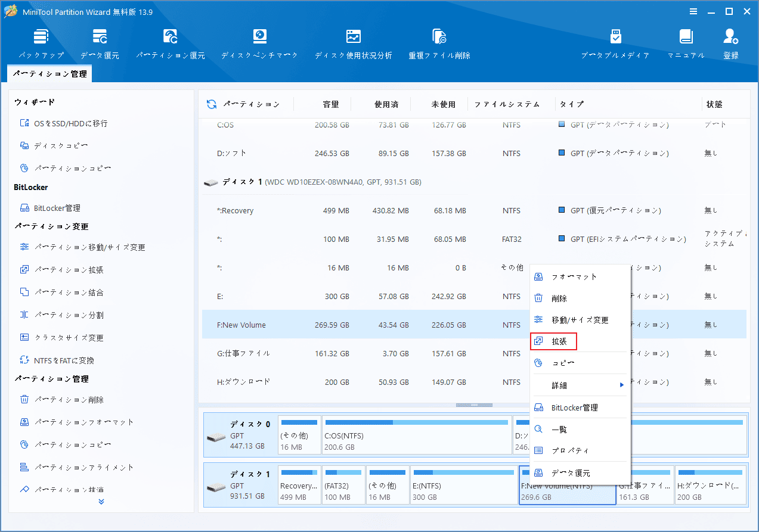
Task: Select the *:Recovery partition row
Action: point(474,210)
